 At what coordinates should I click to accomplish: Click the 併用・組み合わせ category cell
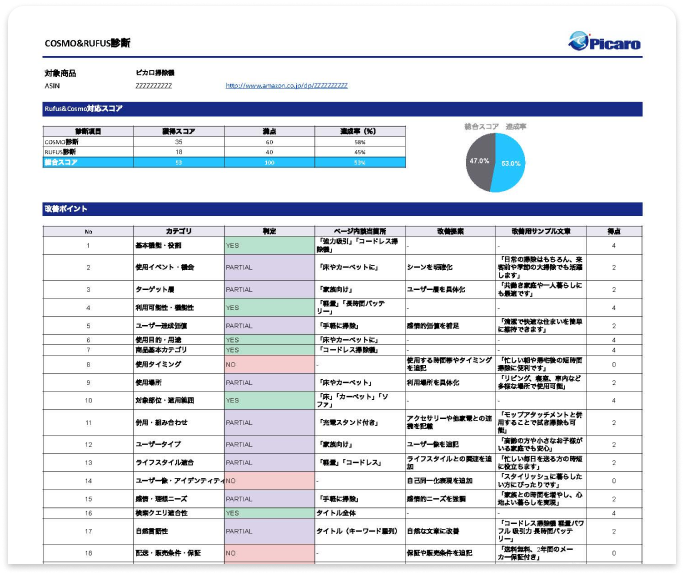[x=179, y=422]
